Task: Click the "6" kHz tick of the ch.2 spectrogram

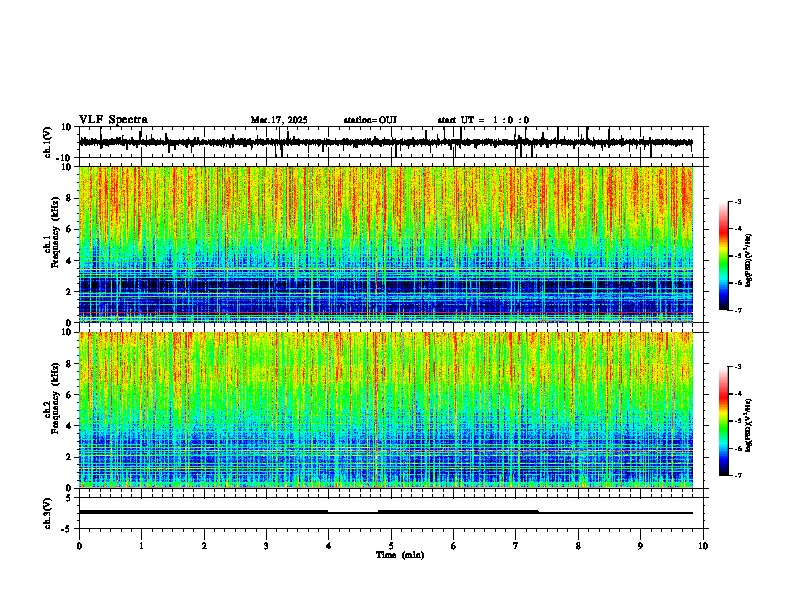Action: (x=71, y=395)
